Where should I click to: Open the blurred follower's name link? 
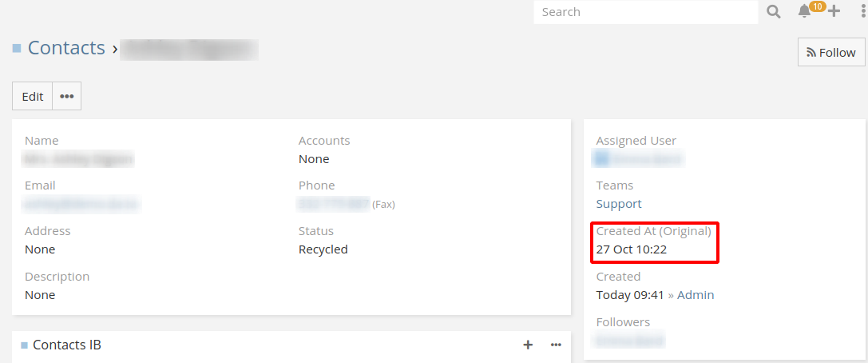coord(631,341)
